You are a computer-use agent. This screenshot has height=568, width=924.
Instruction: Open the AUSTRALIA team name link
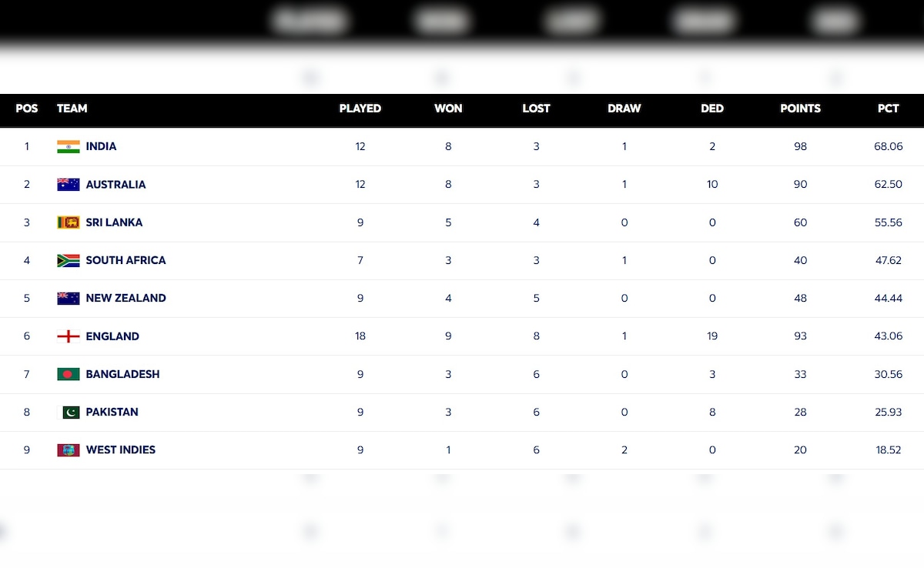[x=115, y=185]
